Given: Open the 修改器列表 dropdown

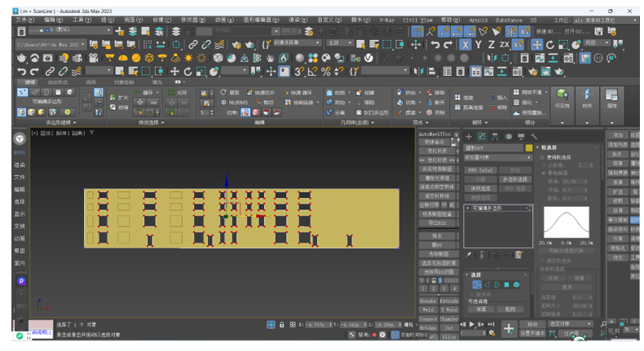Looking at the screenshot, I should (497, 158).
